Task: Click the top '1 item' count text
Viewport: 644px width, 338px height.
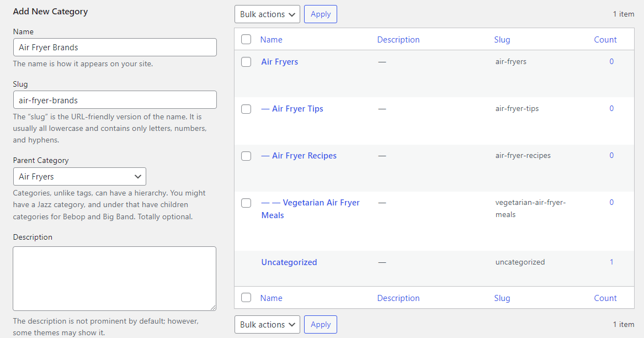Action: pos(624,14)
